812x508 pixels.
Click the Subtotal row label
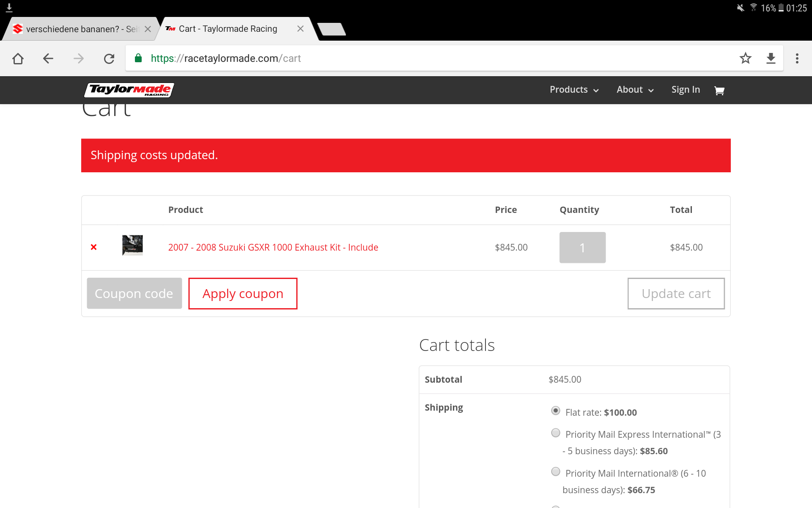point(443,379)
